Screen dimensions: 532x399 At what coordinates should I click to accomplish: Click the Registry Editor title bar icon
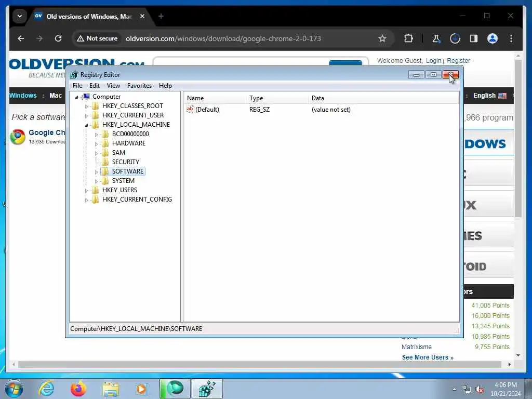(74, 75)
